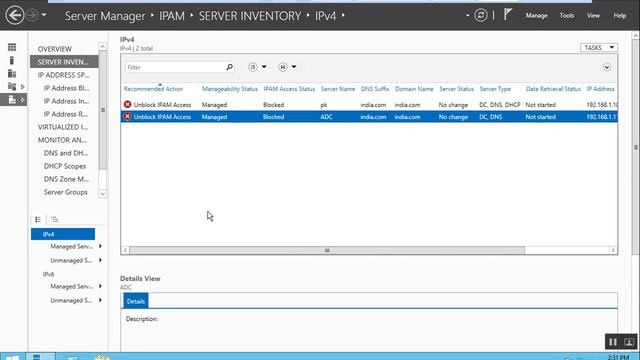Open DNS and DHCP Servers navigation item

tap(66, 153)
